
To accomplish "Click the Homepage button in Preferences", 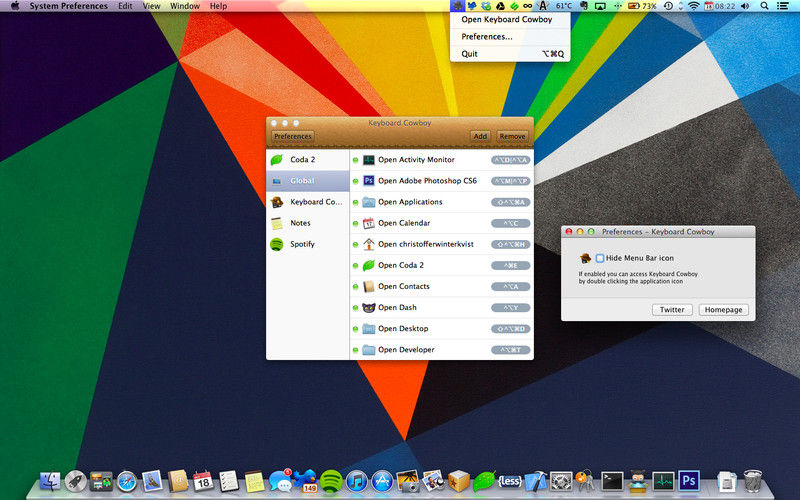I will [723, 310].
